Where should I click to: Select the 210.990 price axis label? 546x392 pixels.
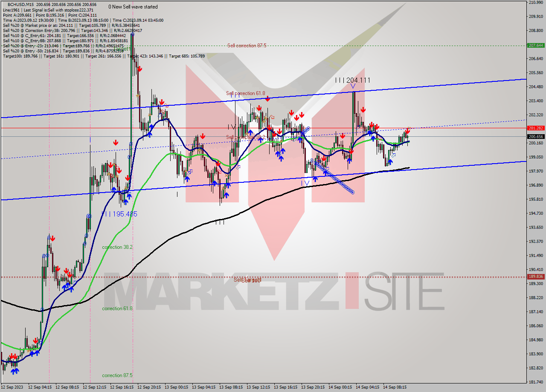(536, 3)
